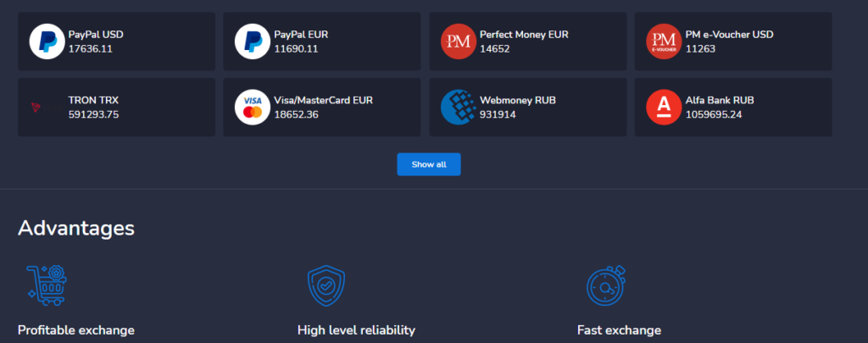
Task: Click the reserve amount 17636.11
Action: pos(90,48)
